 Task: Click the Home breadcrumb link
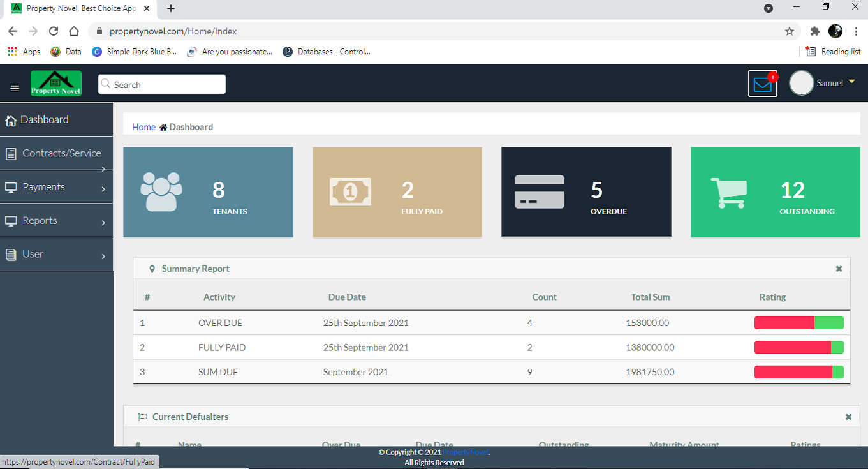point(143,127)
